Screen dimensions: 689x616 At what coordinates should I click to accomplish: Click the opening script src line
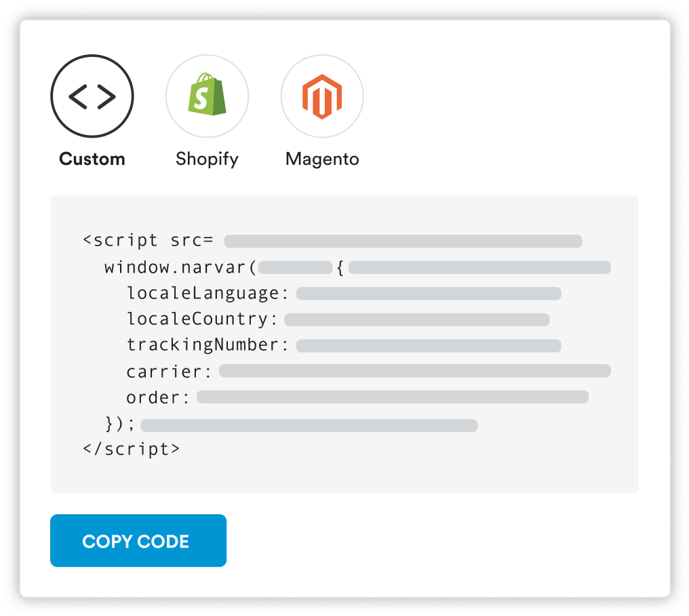148,241
